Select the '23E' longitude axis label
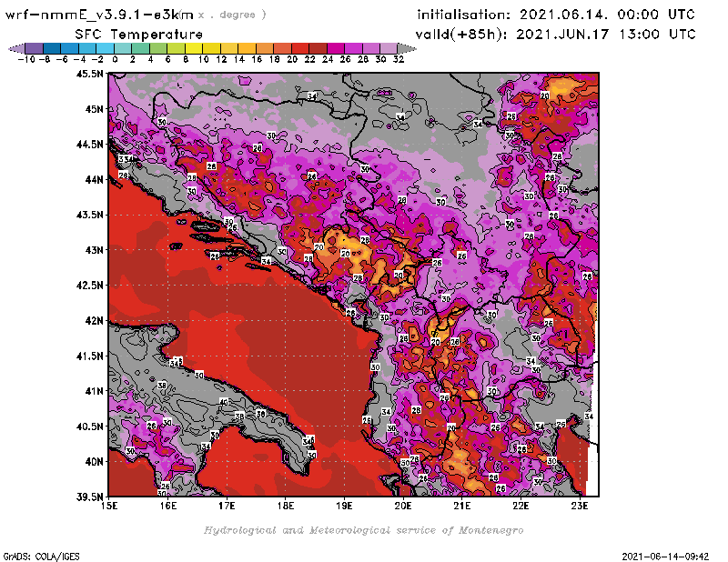Screen dimensions: 728x562 pos(580,506)
